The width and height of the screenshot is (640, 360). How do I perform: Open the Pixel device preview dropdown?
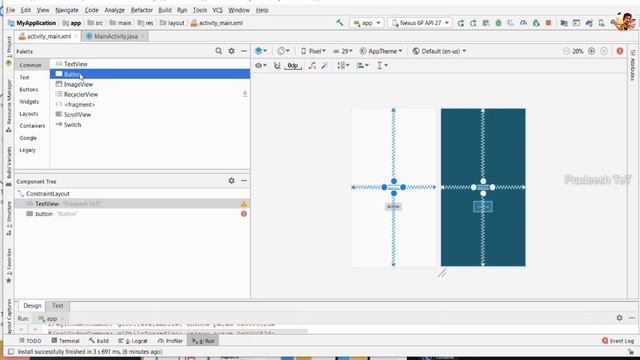[313, 51]
